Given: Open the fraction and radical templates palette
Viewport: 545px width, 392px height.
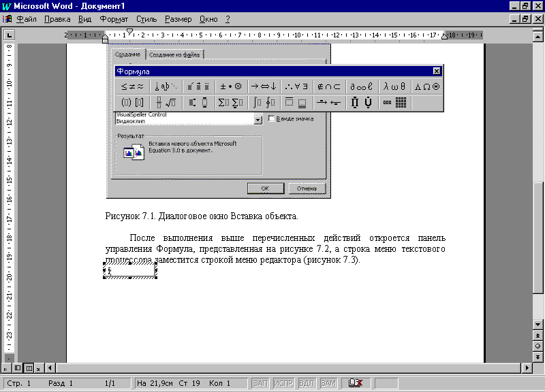Looking at the screenshot, I should click(x=166, y=103).
